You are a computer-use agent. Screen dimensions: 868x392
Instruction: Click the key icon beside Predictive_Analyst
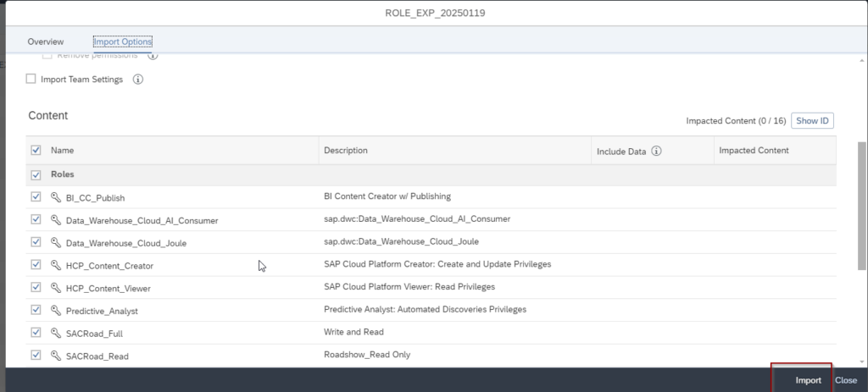click(x=57, y=311)
